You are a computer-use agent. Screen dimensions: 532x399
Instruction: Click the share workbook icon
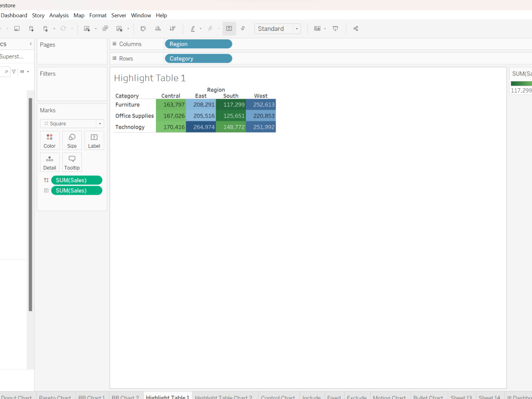tap(356, 28)
